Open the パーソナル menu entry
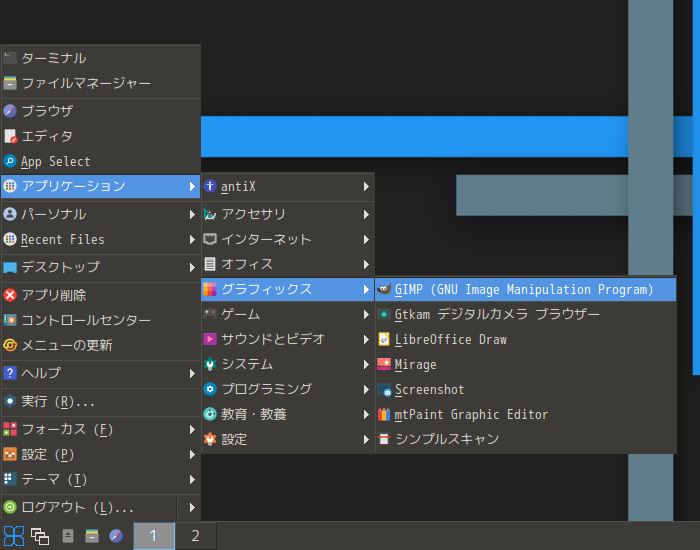Image resolution: width=700 pixels, height=550 pixels. 100,214
